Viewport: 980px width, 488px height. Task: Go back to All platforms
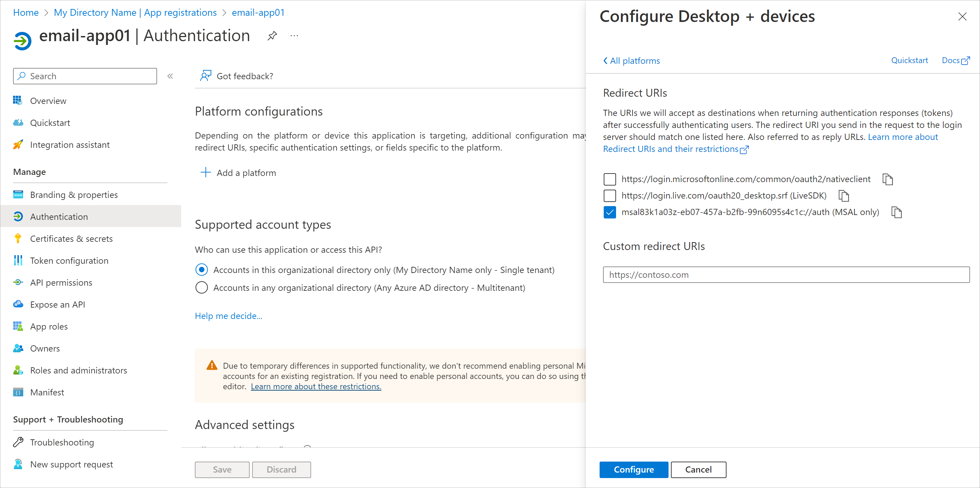(x=631, y=60)
